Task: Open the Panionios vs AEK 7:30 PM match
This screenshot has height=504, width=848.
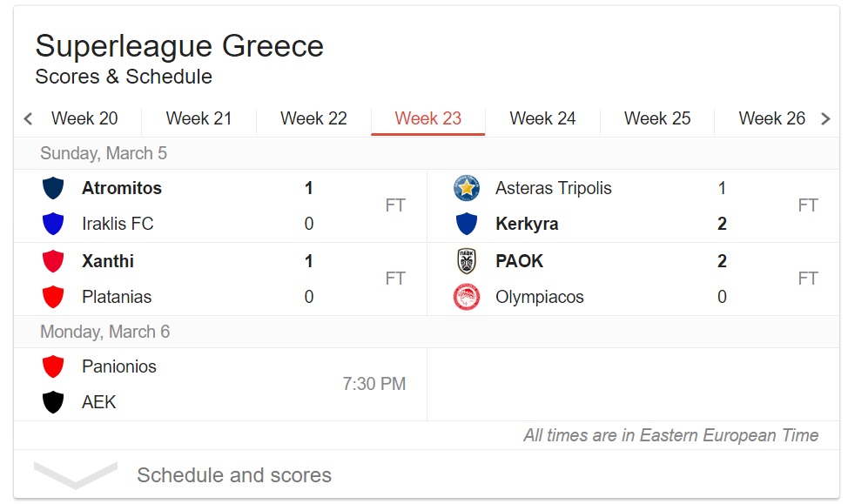Action: pos(220,385)
